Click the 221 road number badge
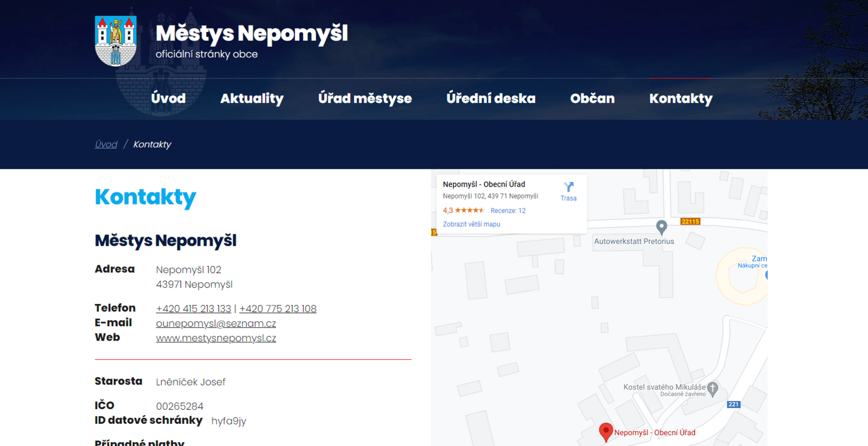 (733, 404)
